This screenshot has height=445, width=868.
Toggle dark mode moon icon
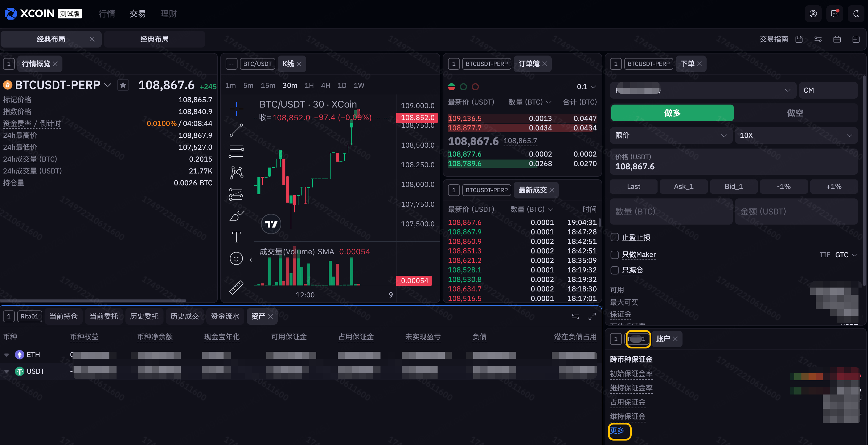coord(856,13)
